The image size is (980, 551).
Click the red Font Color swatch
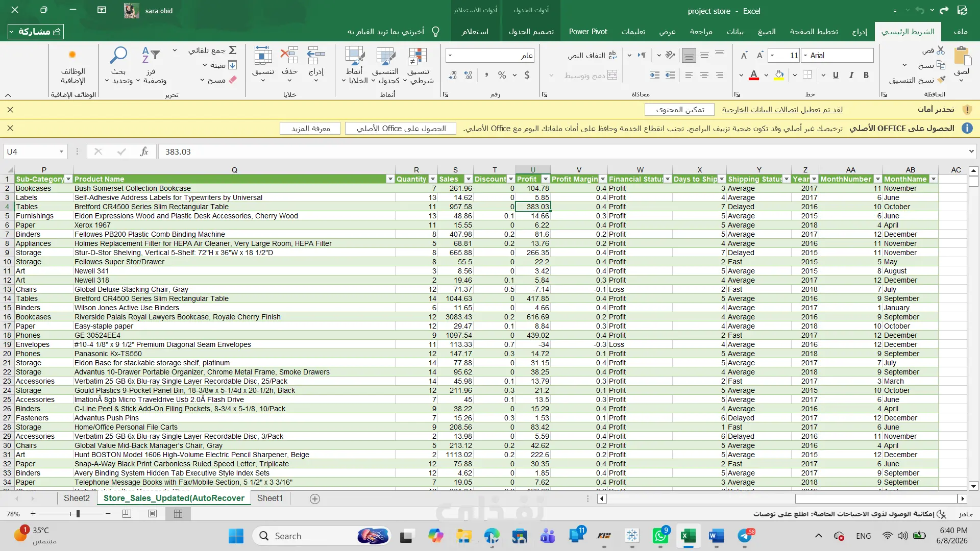point(754,76)
